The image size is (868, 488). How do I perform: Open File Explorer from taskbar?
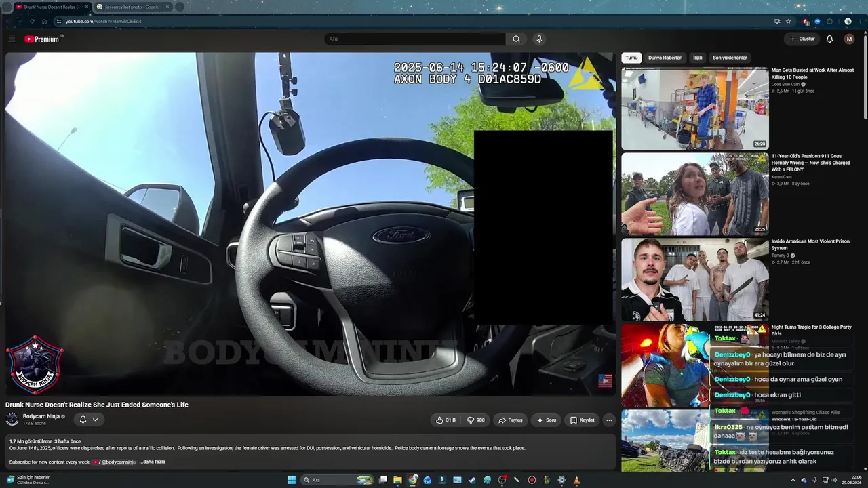(x=397, y=480)
